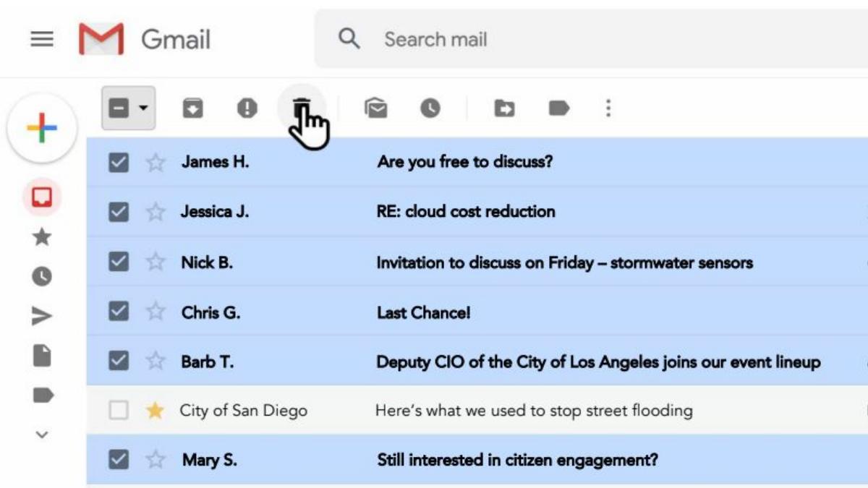Delete selected emails with trash icon
868x488 pixels.
(302, 108)
